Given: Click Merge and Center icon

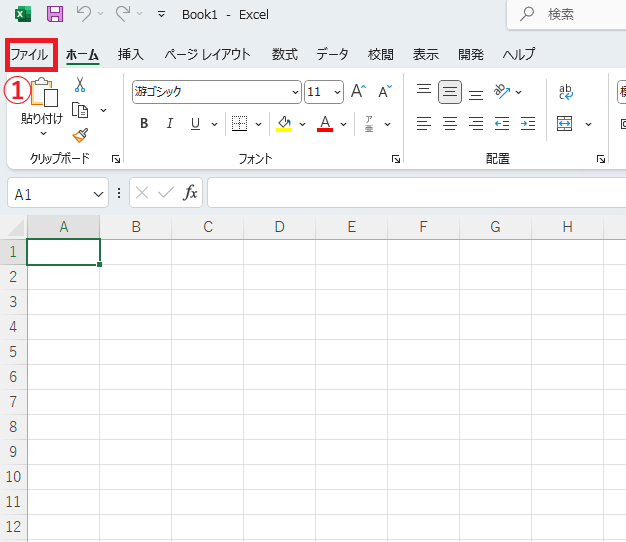Looking at the screenshot, I should [x=565, y=124].
